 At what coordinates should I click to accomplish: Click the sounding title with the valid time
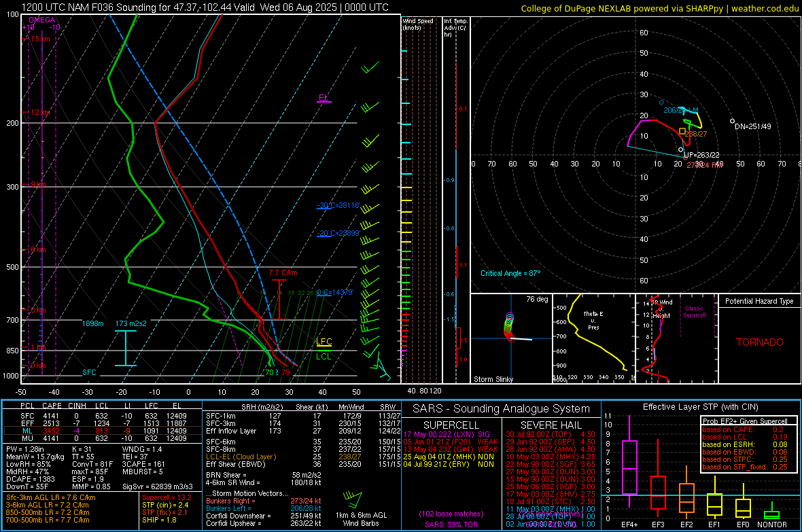[x=205, y=7]
